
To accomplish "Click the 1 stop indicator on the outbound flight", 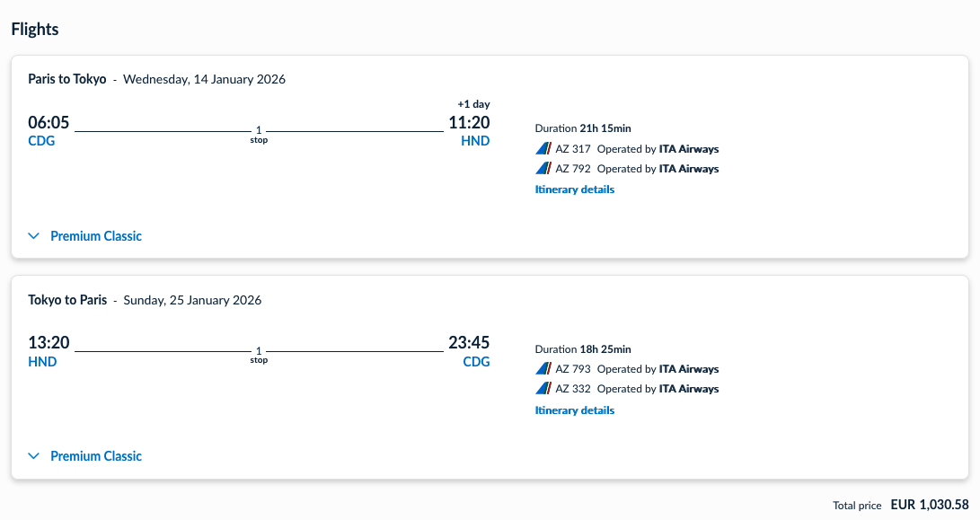I will pos(259,135).
